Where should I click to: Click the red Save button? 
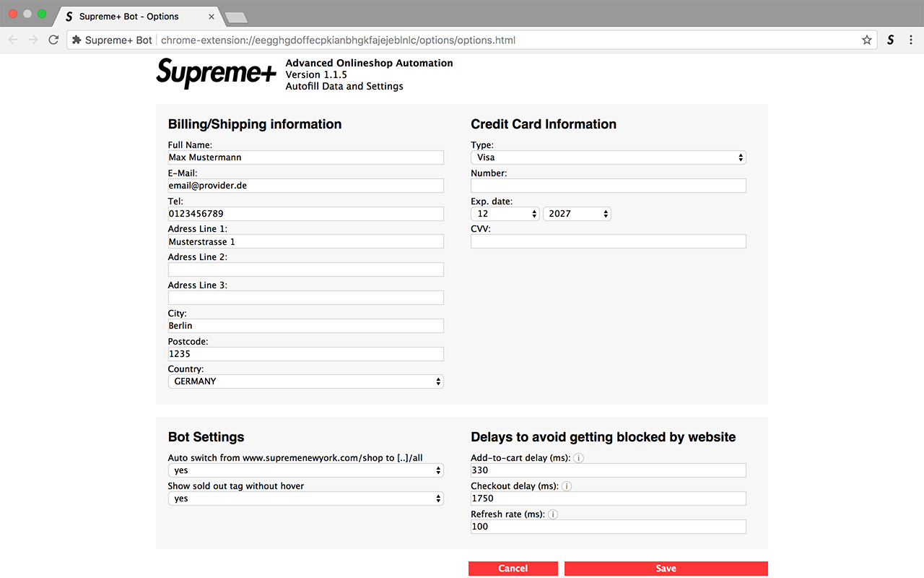(x=666, y=569)
